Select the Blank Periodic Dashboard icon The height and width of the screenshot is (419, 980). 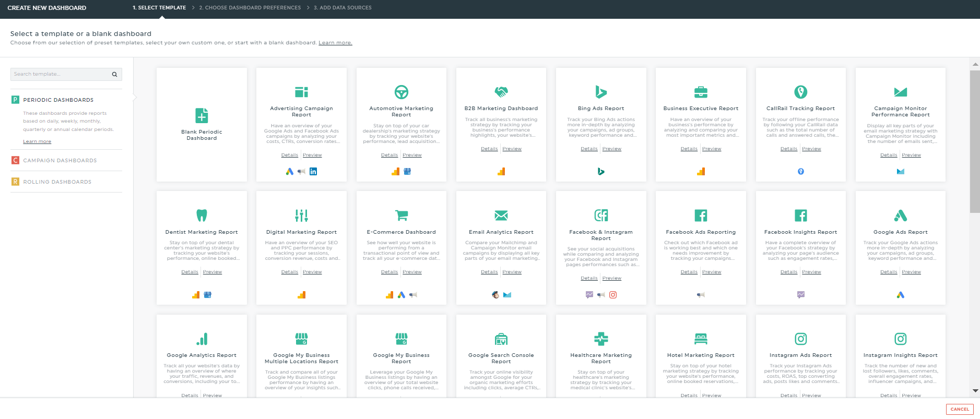tap(202, 115)
